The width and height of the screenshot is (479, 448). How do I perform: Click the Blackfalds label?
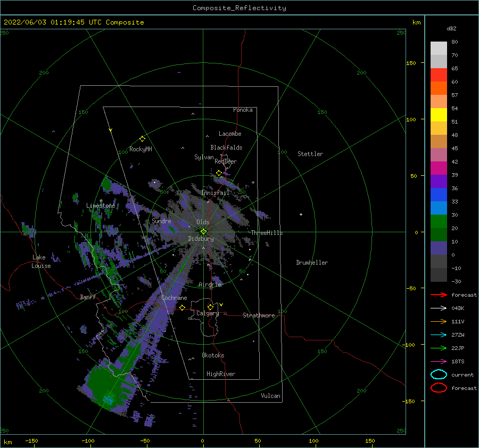click(226, 148)
